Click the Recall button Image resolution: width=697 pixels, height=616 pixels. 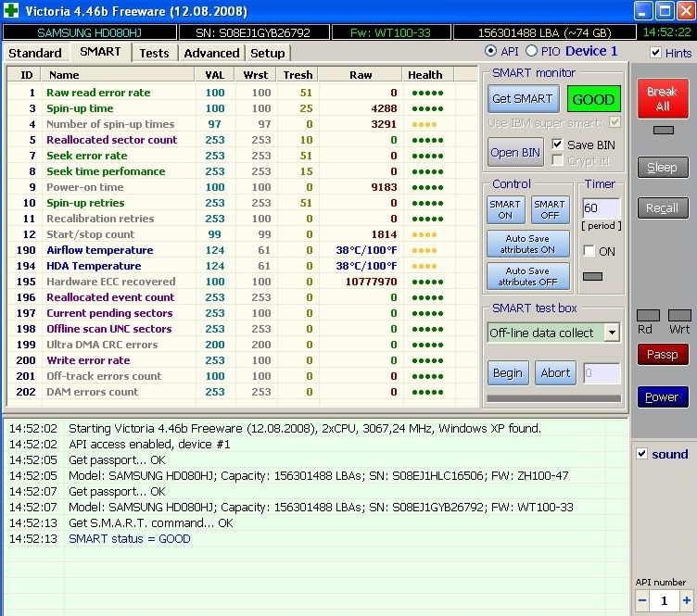tap(663, 208)
